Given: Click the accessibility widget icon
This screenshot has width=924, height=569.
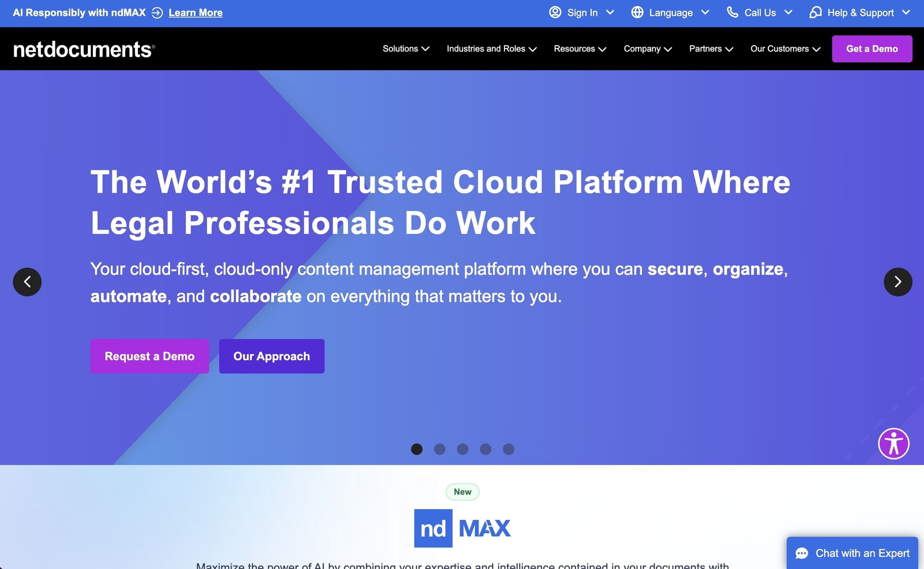Looking at the screenshot, I should pos(894,444).
